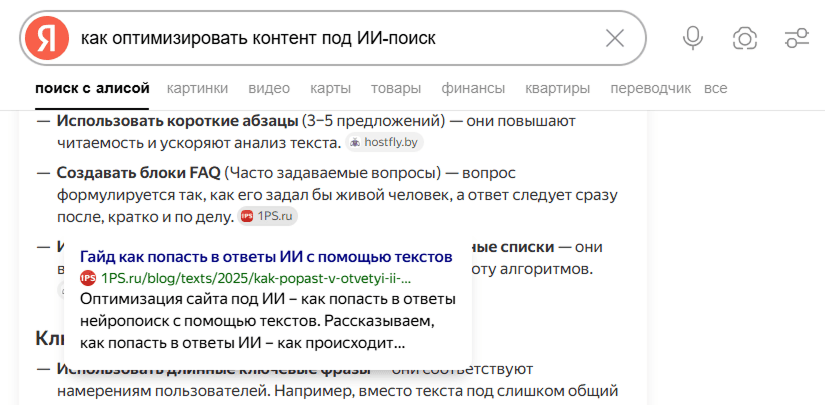This screenshot has height=405, width=825.
Task: Open image search via camera icon
Action: pos(744,38)
